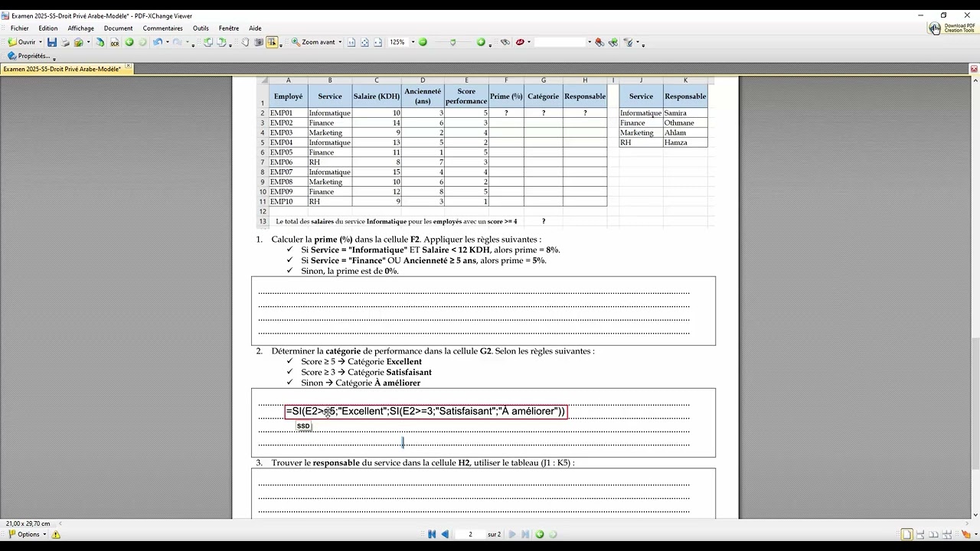
Task: Click the Undo arrow icon
Action: 157,42
